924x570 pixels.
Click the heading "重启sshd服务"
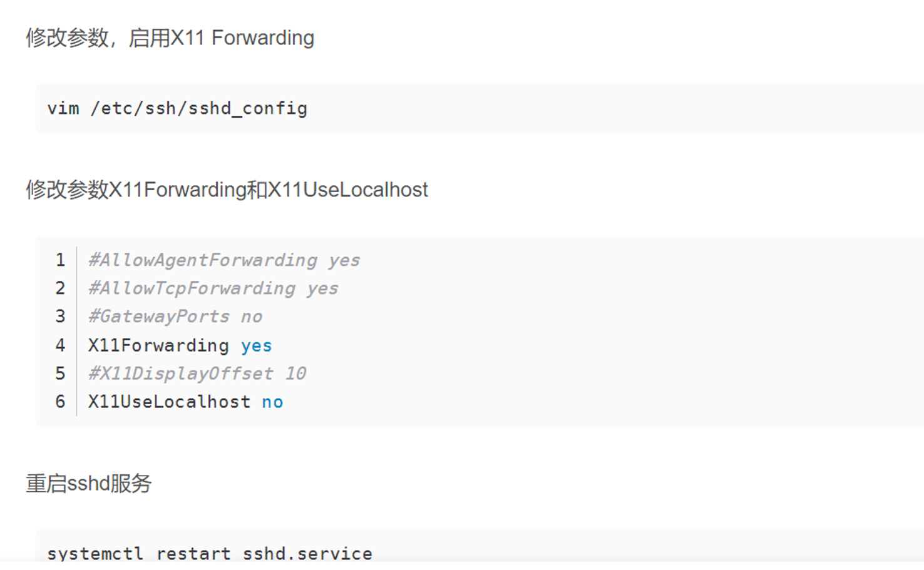coord(89,484)
